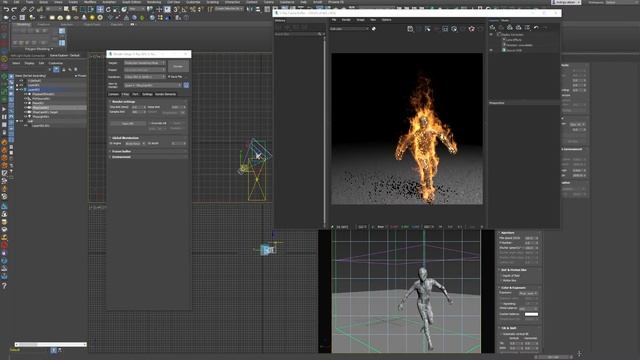640x360 pixels.
Task: Click the red teapot render icon in frame buffer
Action: pos(472,29)
